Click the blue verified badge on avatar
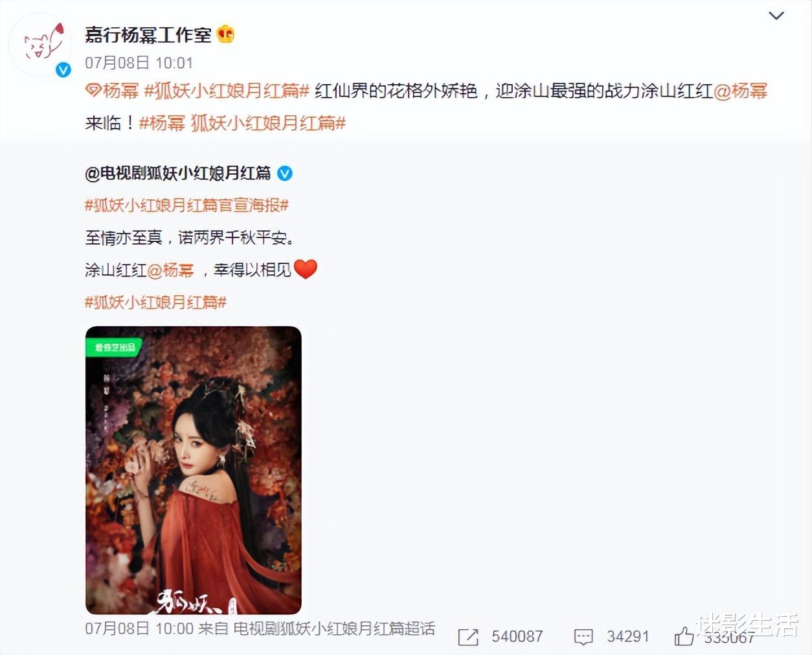Screen dimensions: 812x655 pyautogui.click(x=63, y=70)
